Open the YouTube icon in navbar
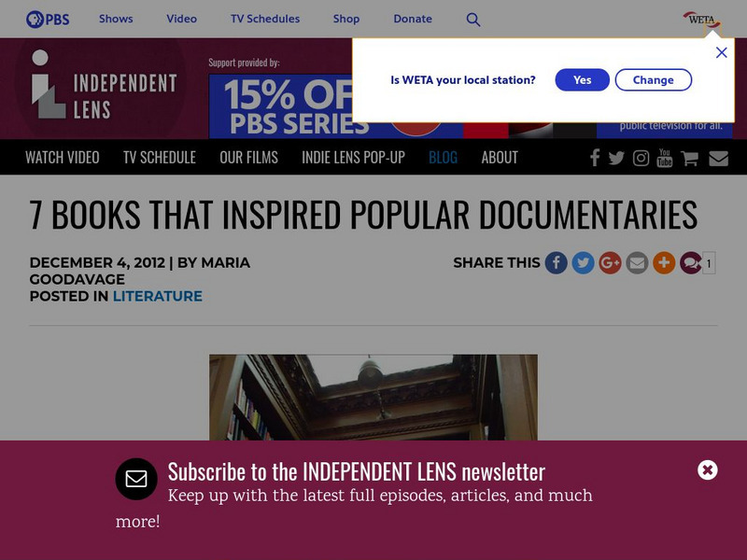The width and height of the screenshot is (747, 560). tap(665, 158)
